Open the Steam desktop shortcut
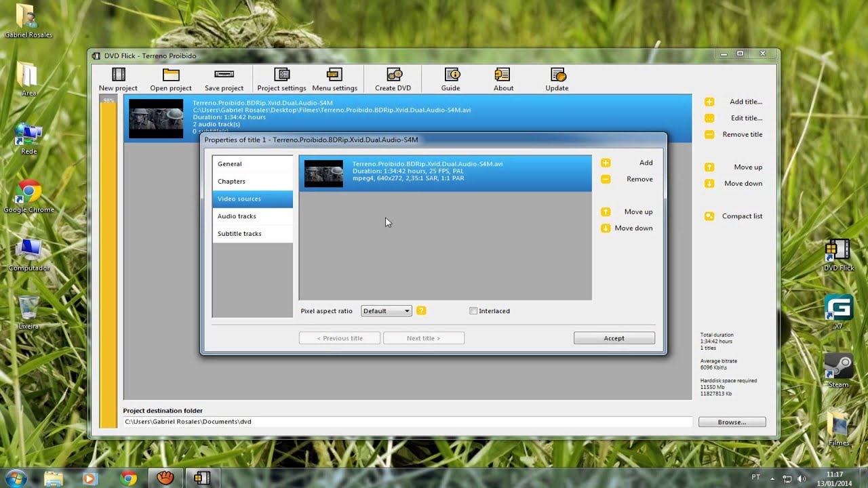Image resolution: width=868 pixels, height=488 pixels. [838, 371]
